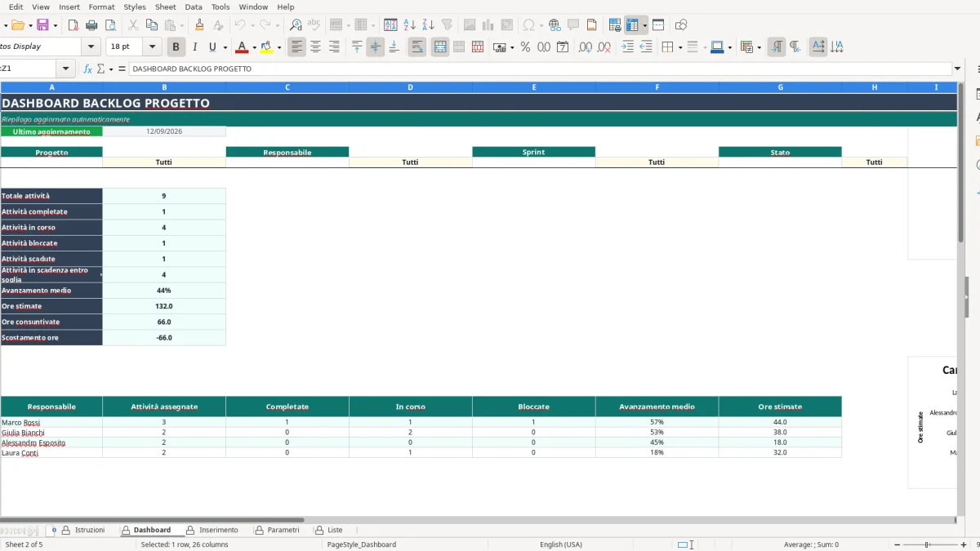Toggle Merge and Center Cells
980x551 pixels.
point(440,47)
